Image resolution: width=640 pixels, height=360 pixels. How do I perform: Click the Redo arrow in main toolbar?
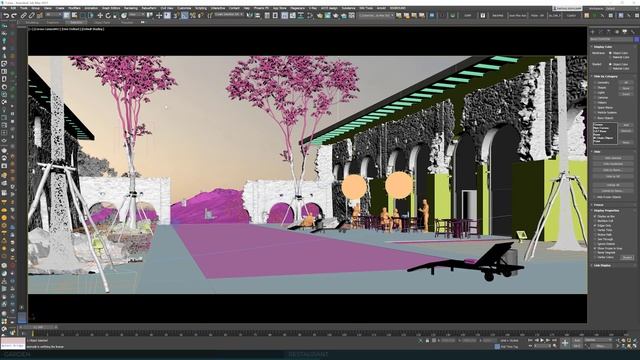pos(14,16)
